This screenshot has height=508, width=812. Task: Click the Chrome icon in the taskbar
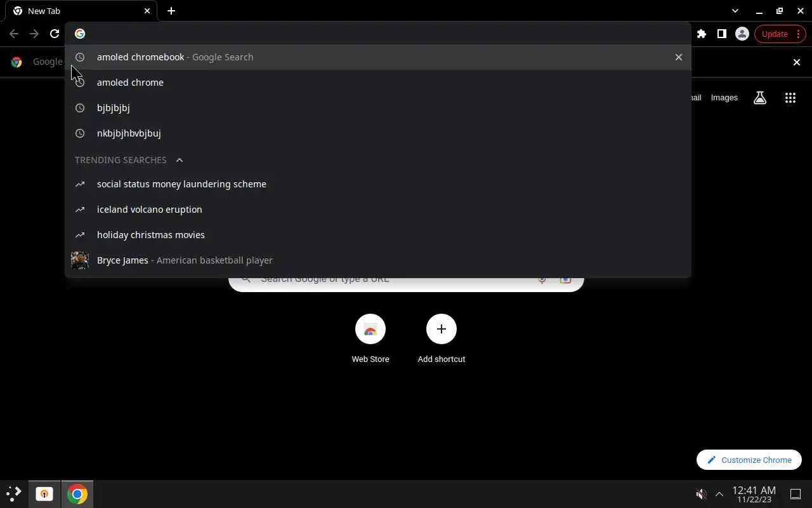click(x=77, y=493)
